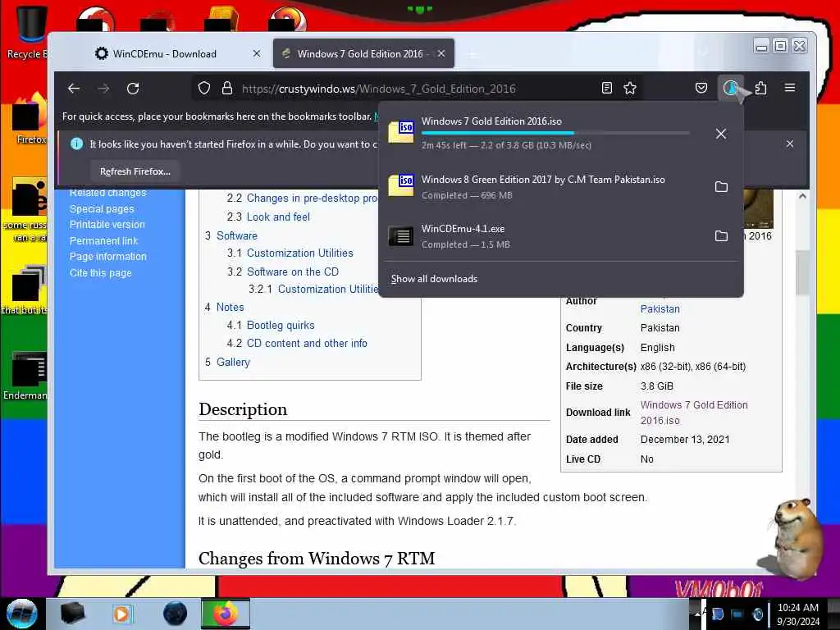The image size is (840, 630).
Task: Open Page information link
Action: tap(108, 256)
